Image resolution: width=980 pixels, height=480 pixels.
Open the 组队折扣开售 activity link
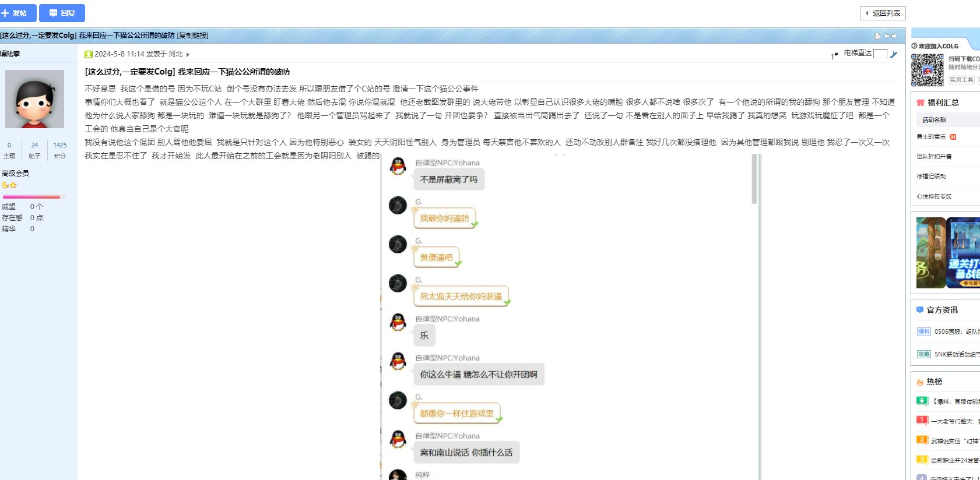934,157
